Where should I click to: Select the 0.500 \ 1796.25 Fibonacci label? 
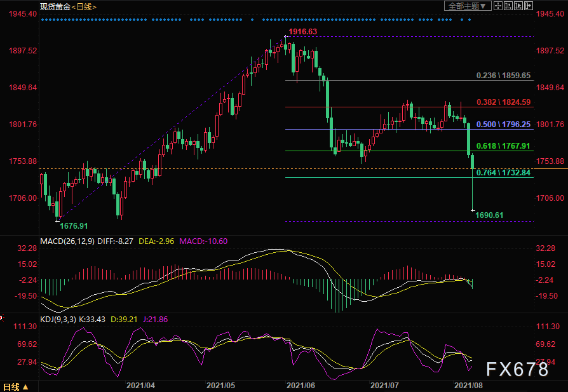pyautogui.click(x=503, y=125)
